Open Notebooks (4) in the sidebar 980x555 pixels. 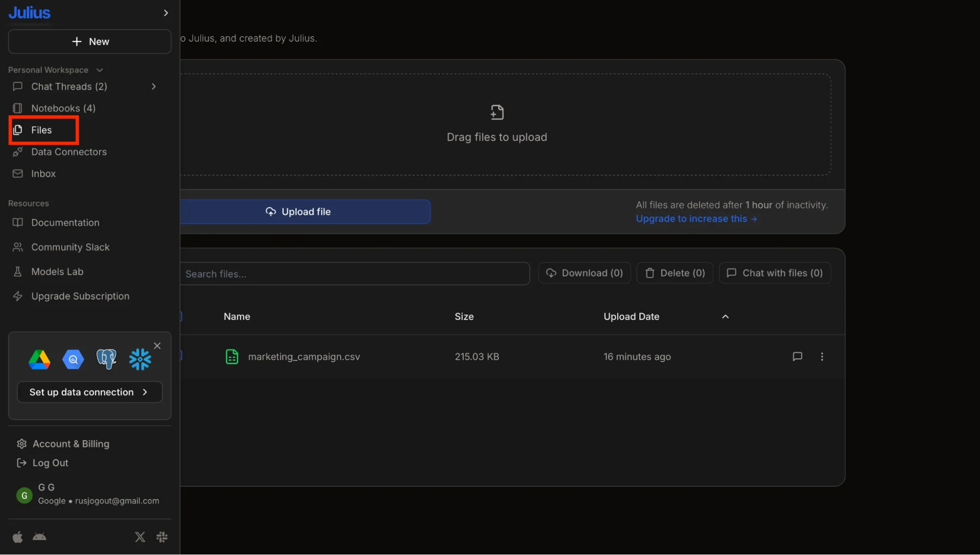(x=63, y=108)
